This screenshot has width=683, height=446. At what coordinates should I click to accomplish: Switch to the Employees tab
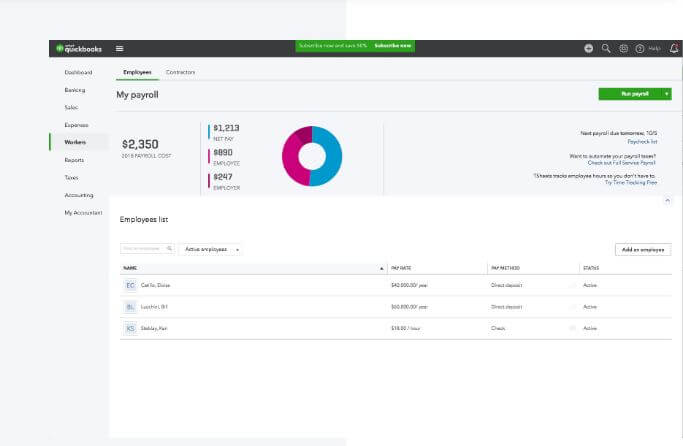137,72
